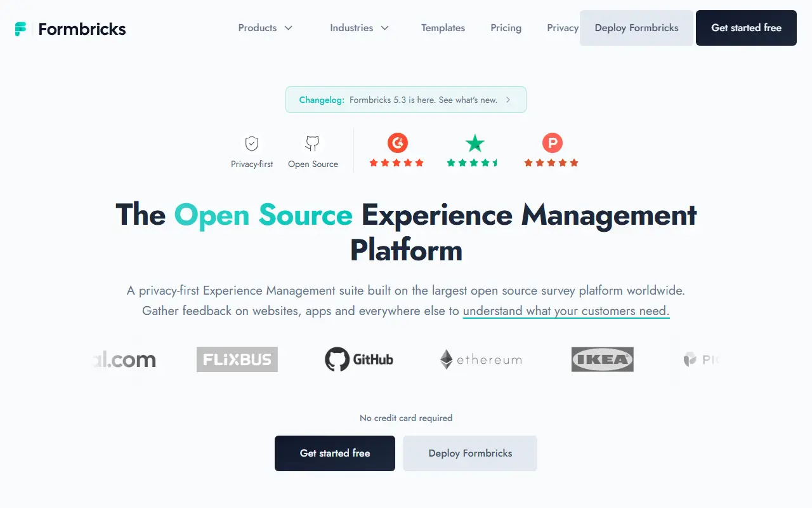Image resolution: width=812 pixels, height=508 pixels.
Task: Click the Cal.com logo
Action: pyautogui.click(x=124, y=359)
